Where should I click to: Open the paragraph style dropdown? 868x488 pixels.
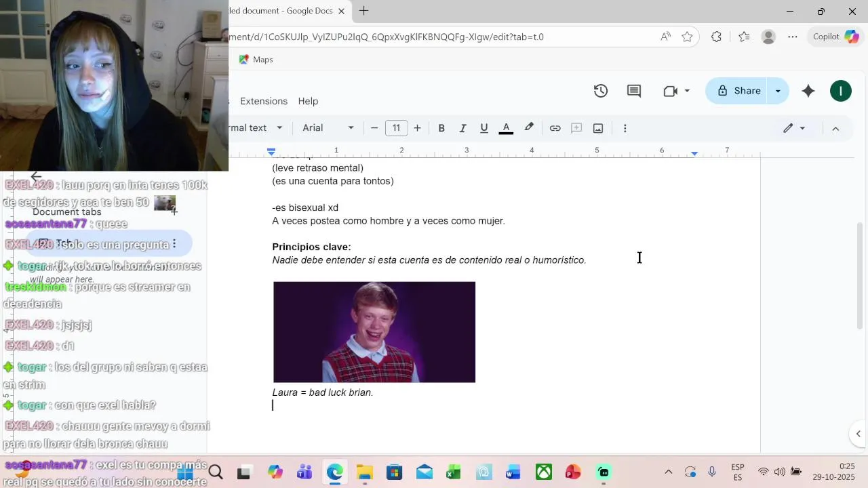click(x=256, y=128)
